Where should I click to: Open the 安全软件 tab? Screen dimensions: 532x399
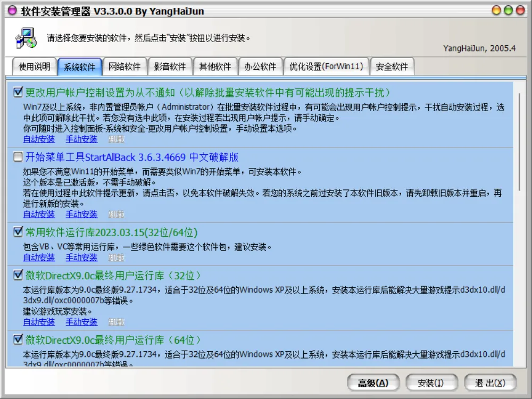pos(392,66)
